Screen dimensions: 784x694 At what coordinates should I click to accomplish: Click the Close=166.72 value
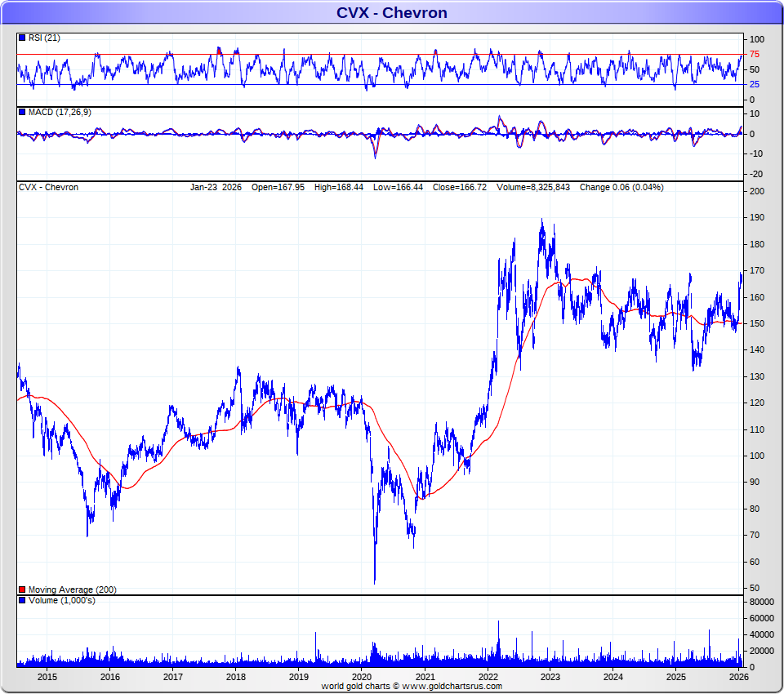click(460, 188)
